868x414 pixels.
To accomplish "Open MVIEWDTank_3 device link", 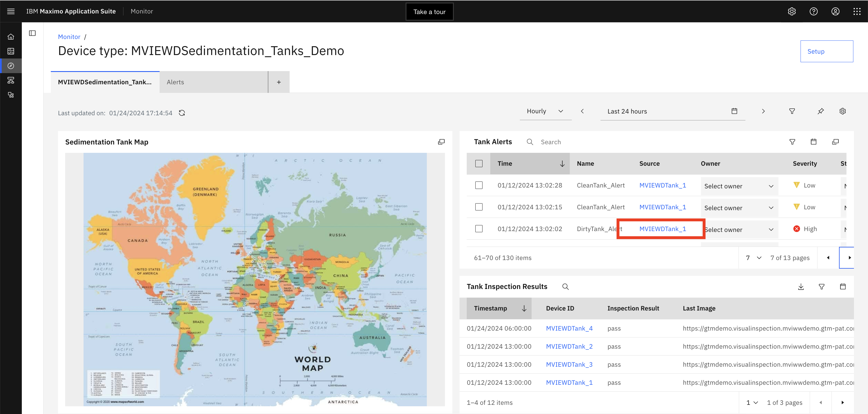I will (569, 364).
